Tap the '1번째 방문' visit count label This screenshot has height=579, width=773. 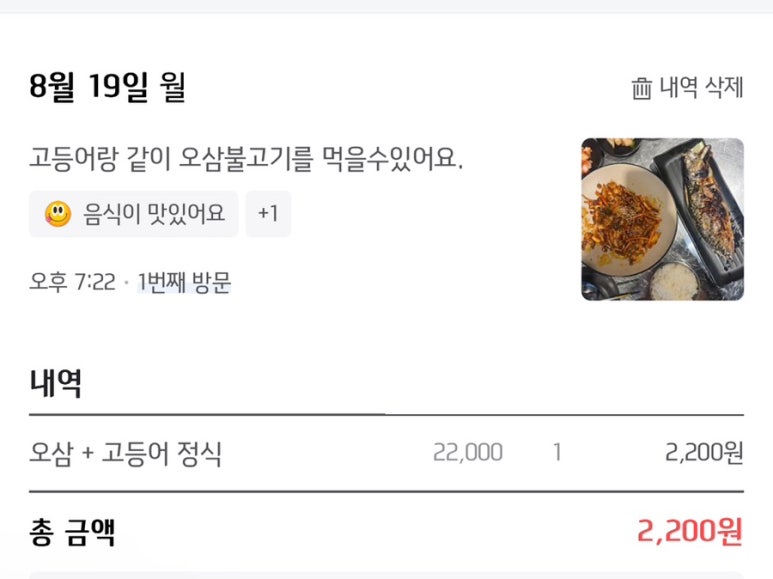coord(185,283)
